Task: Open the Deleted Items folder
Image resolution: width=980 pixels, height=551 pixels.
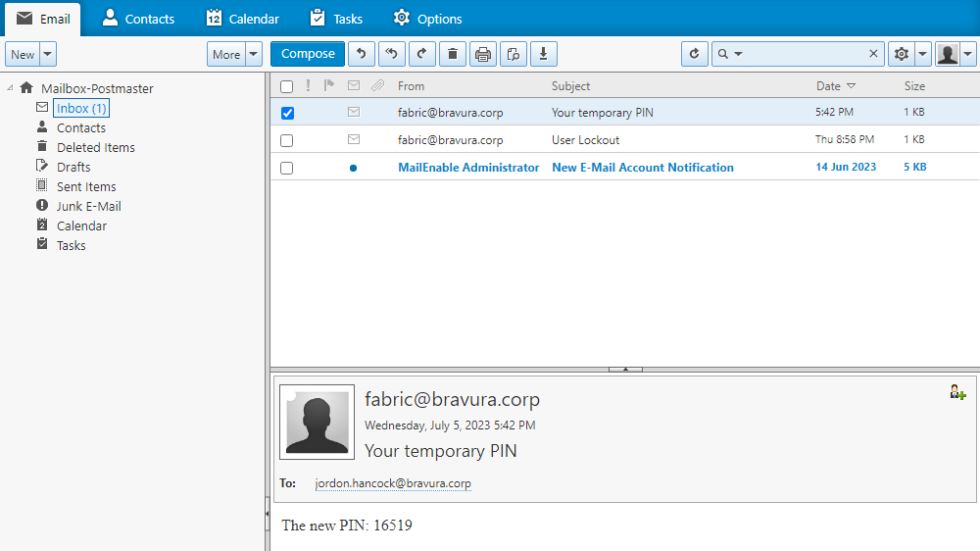Action: coord(96,148)
